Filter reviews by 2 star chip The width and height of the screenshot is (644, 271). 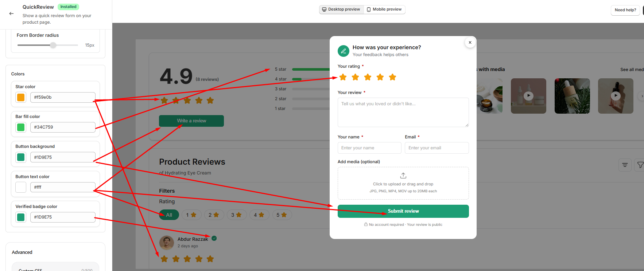pos(214,215)
